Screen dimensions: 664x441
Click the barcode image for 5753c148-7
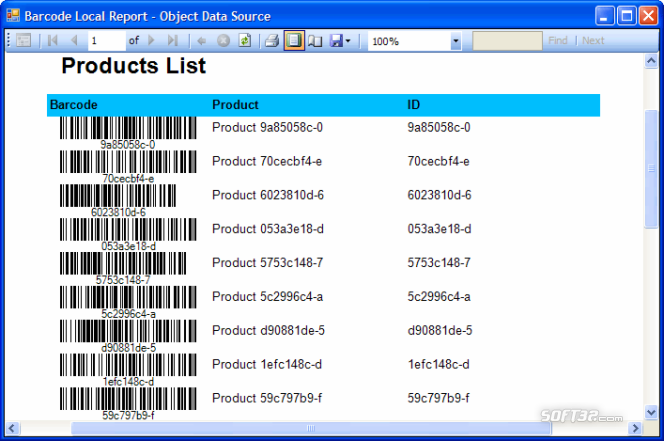[123, 263]
